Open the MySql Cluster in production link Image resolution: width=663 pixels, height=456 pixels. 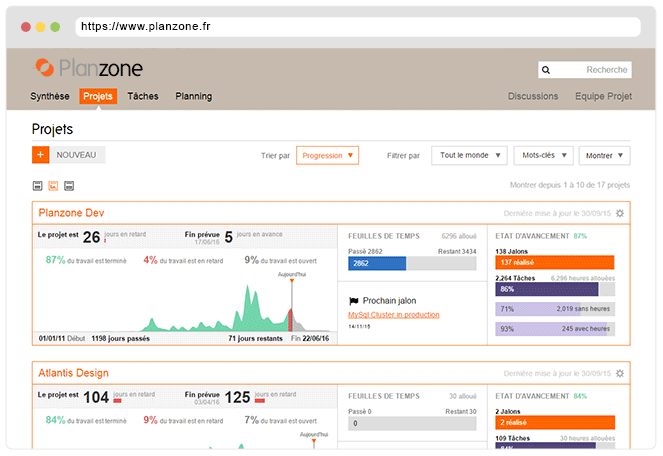pos(394,315)
